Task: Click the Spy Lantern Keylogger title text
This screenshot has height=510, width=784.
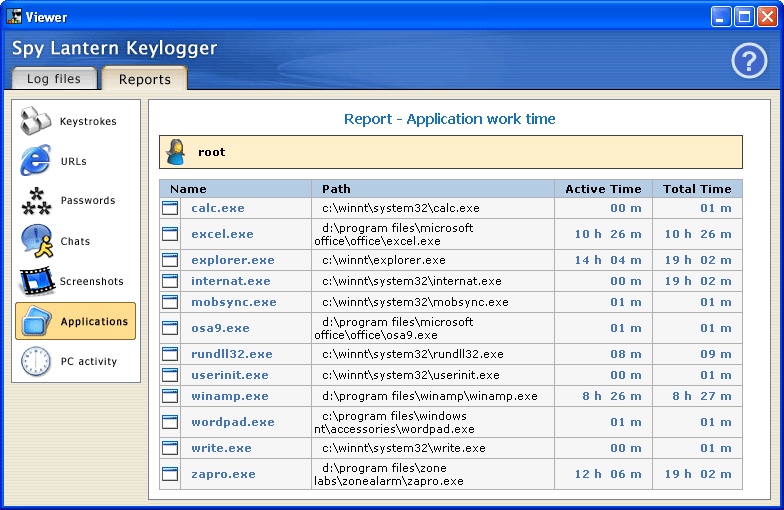Action: 114,48
